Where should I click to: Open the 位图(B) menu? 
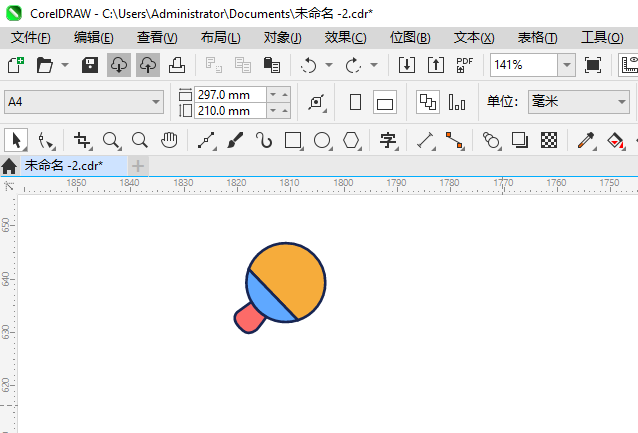point(410,38)
